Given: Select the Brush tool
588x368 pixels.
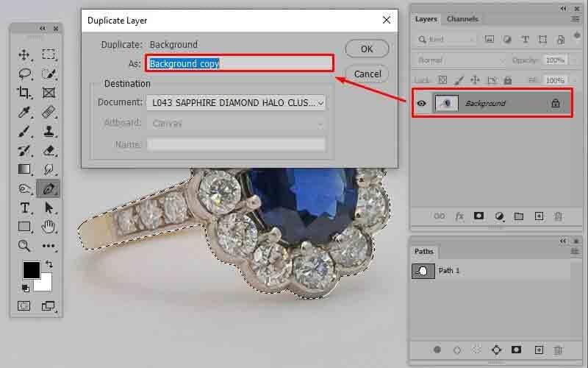Looking at the screenshot, I should pos(24,132).
